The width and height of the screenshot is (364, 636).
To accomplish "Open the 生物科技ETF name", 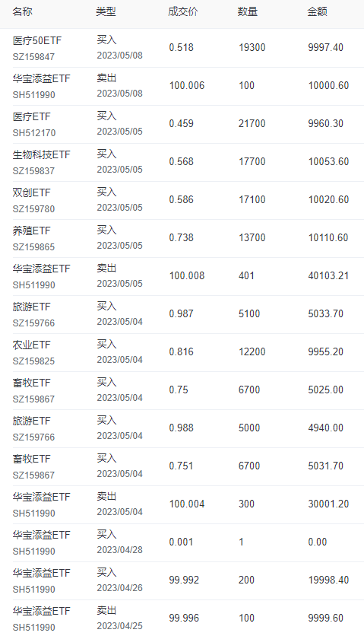I will pos(41,154).
